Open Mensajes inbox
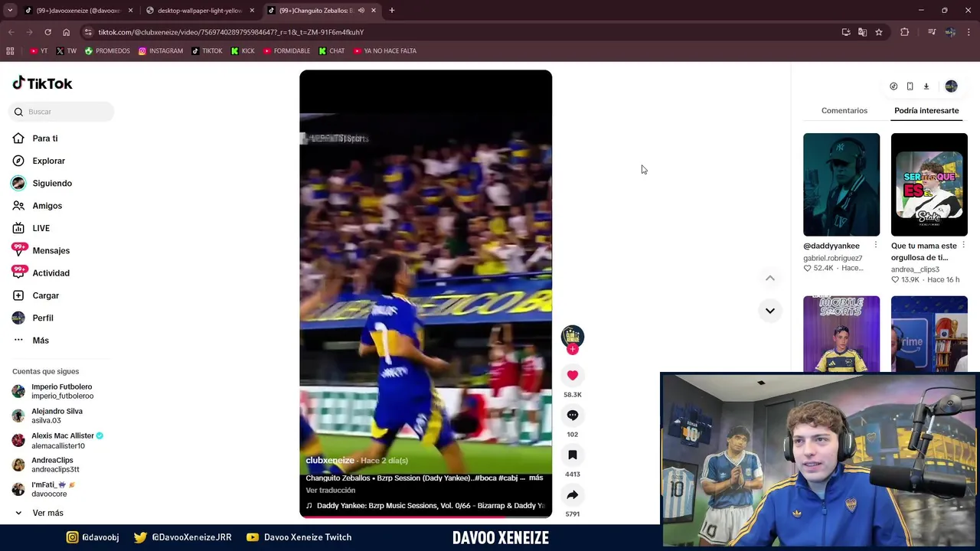Screen dimensions: 980x551 coord(51,250)
